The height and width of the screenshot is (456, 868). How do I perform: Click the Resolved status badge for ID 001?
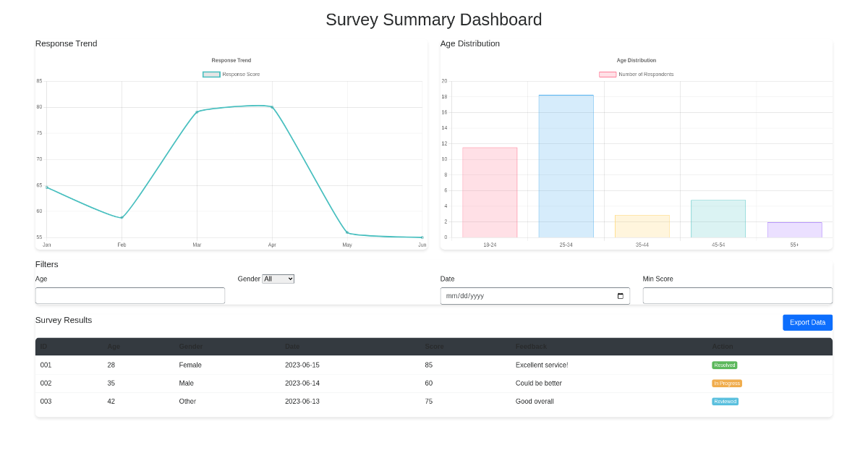click(x=724, y=365)
